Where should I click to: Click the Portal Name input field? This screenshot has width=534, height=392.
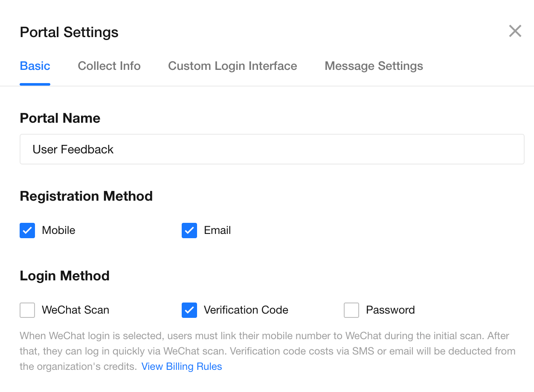[272, 150]
